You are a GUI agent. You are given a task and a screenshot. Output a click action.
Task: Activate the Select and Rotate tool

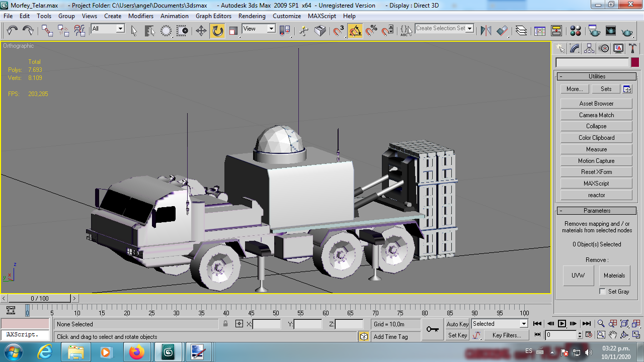coord(217,31)
